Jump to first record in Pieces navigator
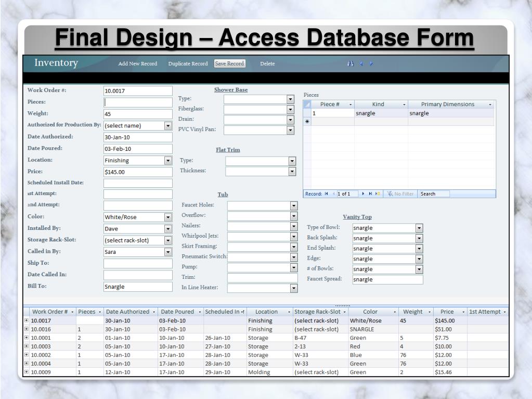The image size is (532, 399). [326, 194]
